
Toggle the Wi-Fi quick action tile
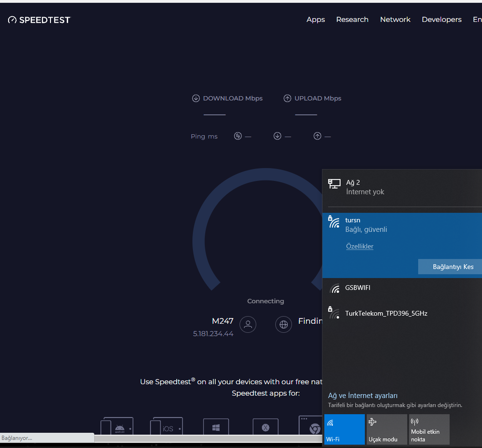344,429
